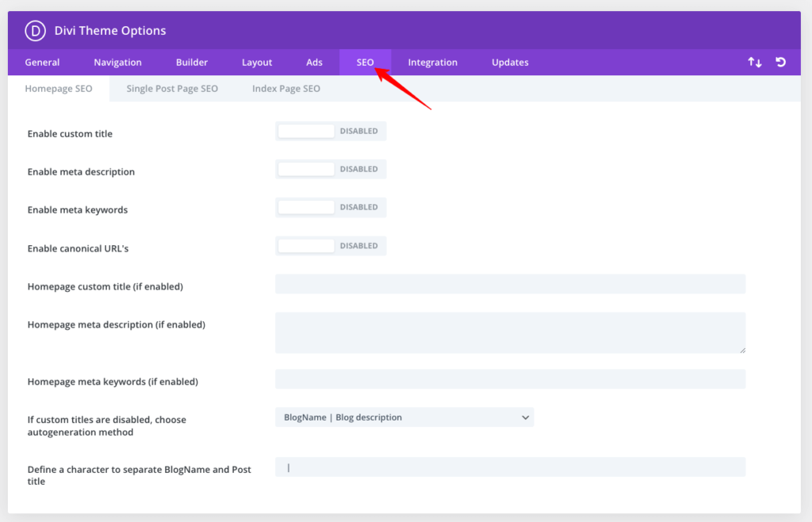The image size is (812, 522).
Task: Click 'Homepage meta description (if enabled)' label
Action: (x=117, y=324)
